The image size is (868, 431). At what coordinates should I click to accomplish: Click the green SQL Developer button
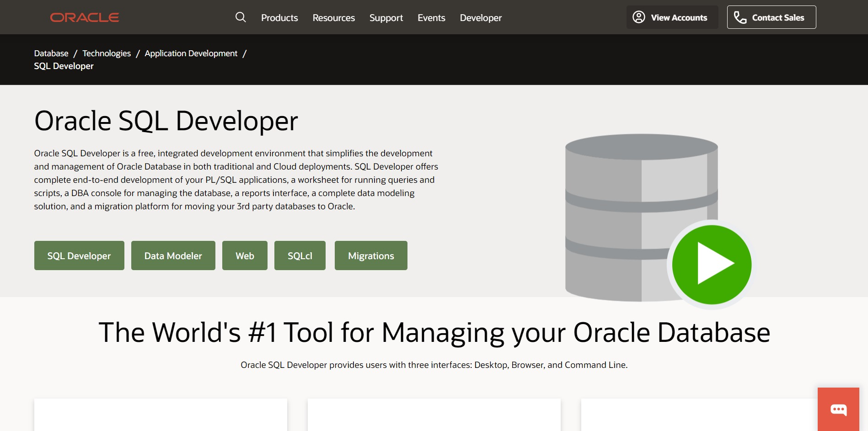[x=79, y=255]
